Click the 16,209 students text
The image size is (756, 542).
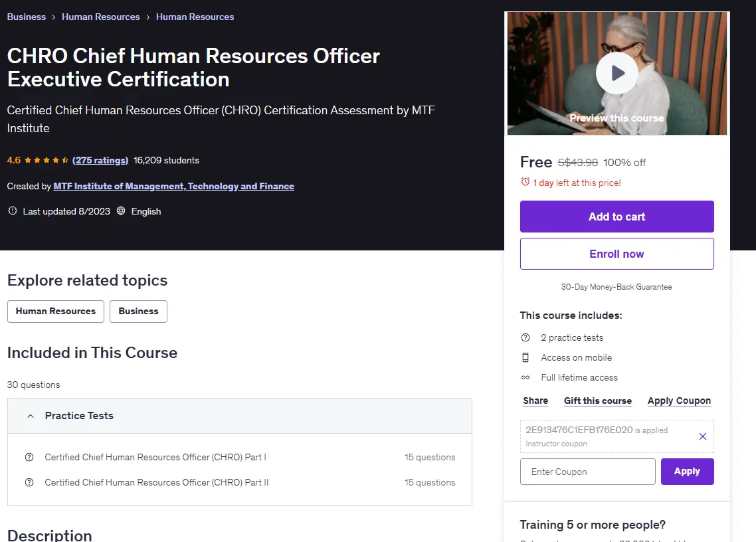[x=166, y=160]
